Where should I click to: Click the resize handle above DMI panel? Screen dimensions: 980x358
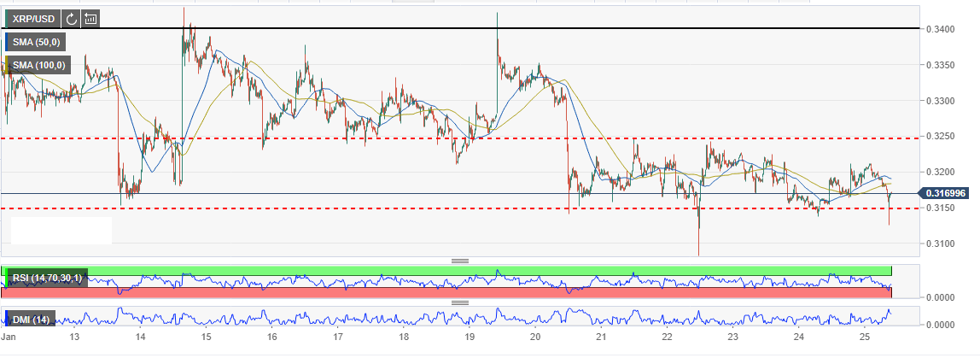point(460,302)
